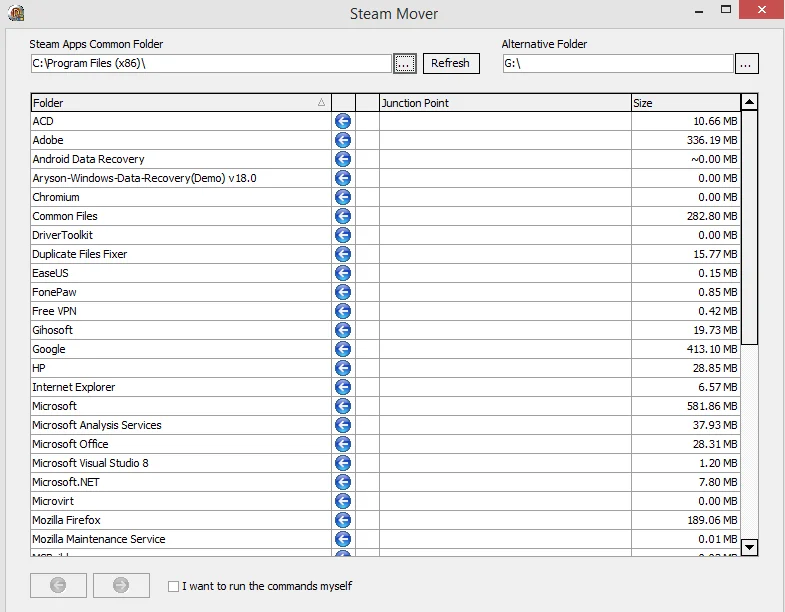Click the Size column header
785x612 pixels.
point(684,103)
